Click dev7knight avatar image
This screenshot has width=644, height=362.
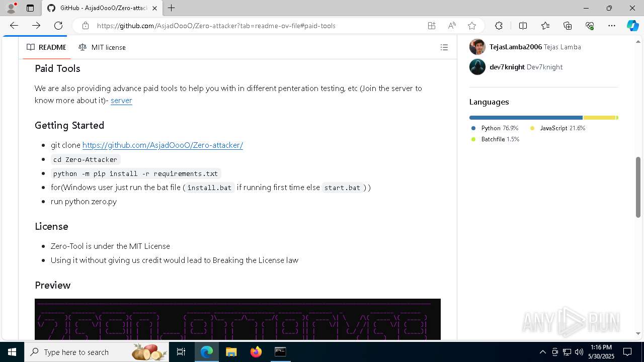click(477, 67)
